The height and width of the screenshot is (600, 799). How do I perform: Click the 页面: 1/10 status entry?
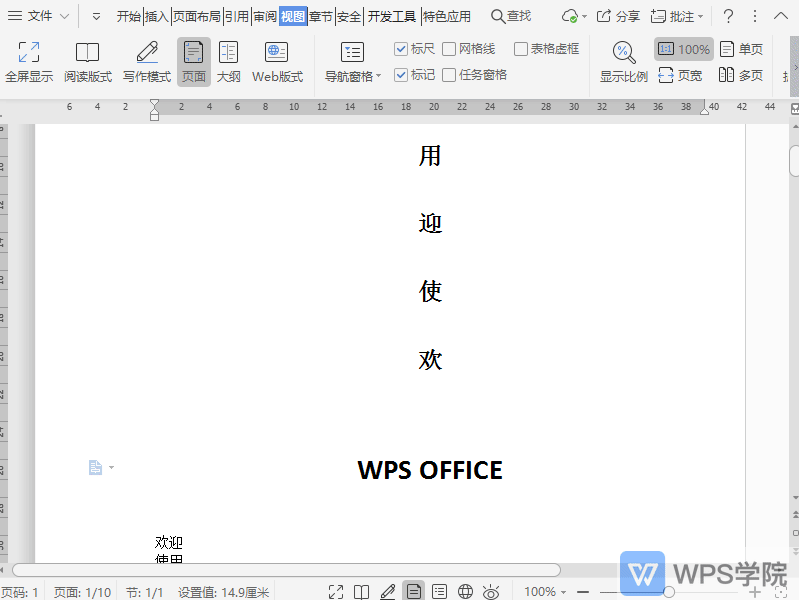tap(82, 592)
